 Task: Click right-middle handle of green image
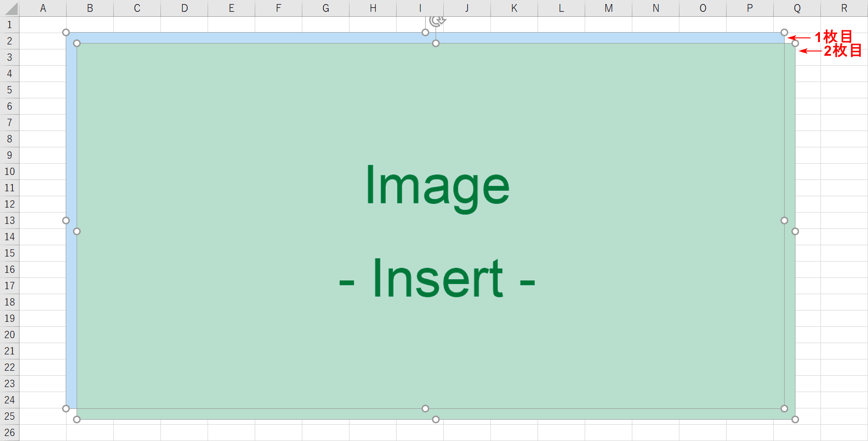point(795,231)
